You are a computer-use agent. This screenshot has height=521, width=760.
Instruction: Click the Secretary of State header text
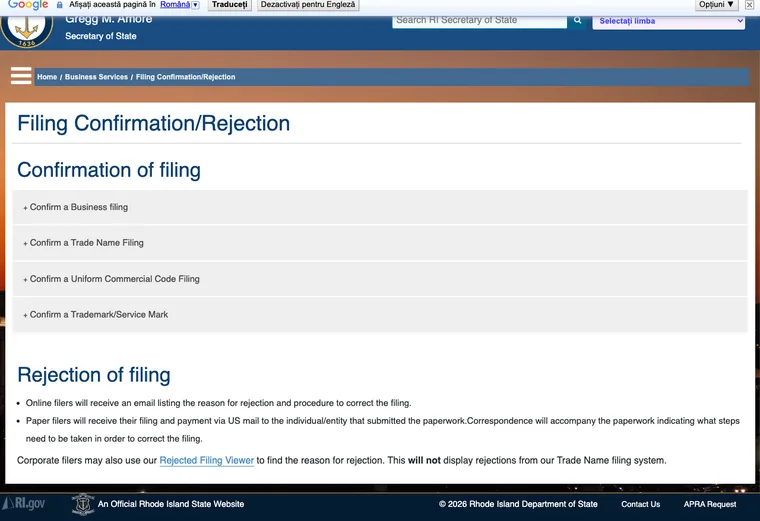click(101, 36)
